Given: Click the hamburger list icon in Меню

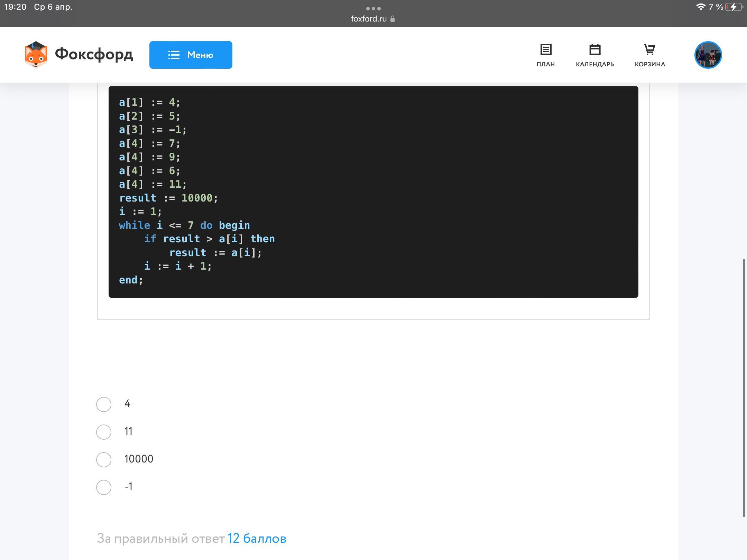Looking at the screenshot, I should tap(174, 55).
